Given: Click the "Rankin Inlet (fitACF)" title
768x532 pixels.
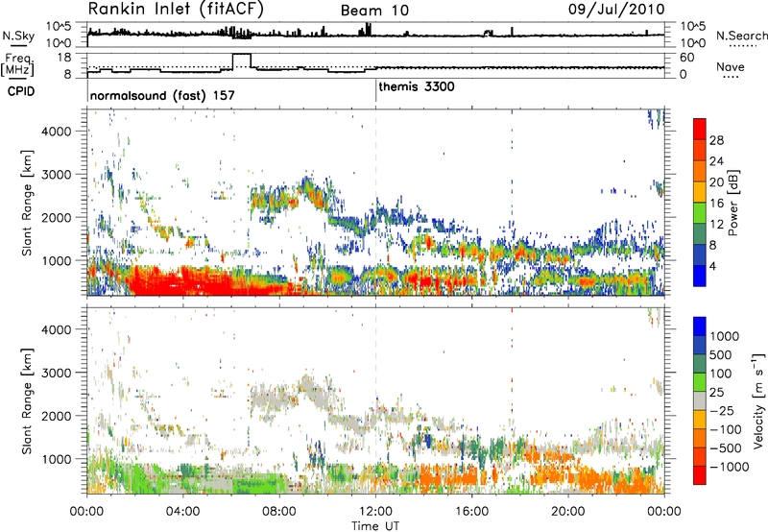Looking at the screenshot, I should (x=176, y=9).
